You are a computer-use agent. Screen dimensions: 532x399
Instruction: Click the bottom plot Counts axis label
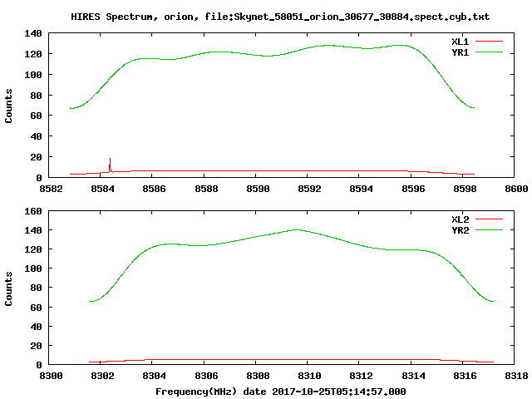click(x=8, y=288)
